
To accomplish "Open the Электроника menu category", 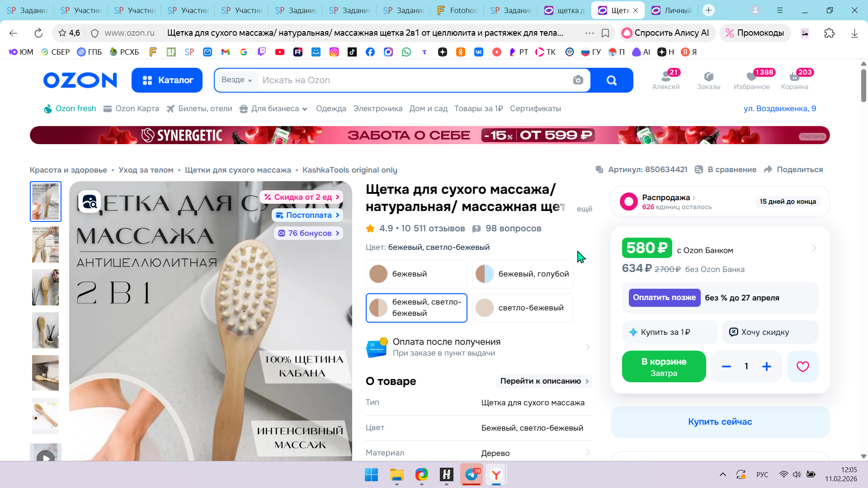I will tap(377, 108).
